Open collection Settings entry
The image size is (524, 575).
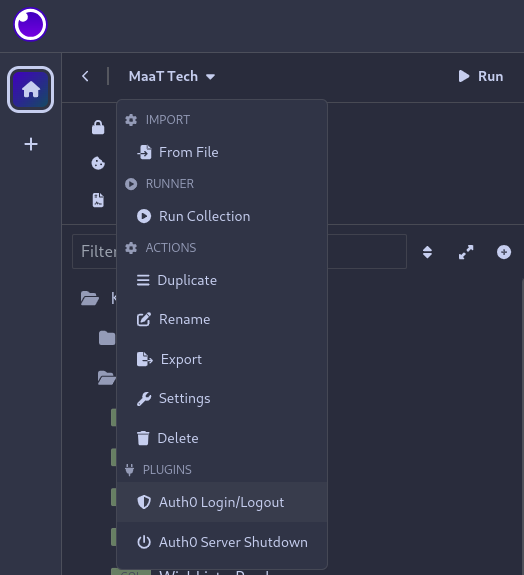tap(222, 399)
